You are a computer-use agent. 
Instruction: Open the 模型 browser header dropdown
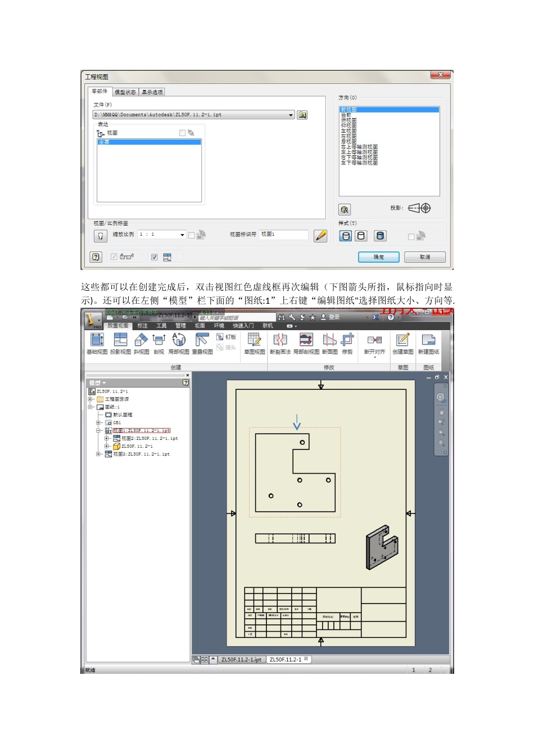104,383
